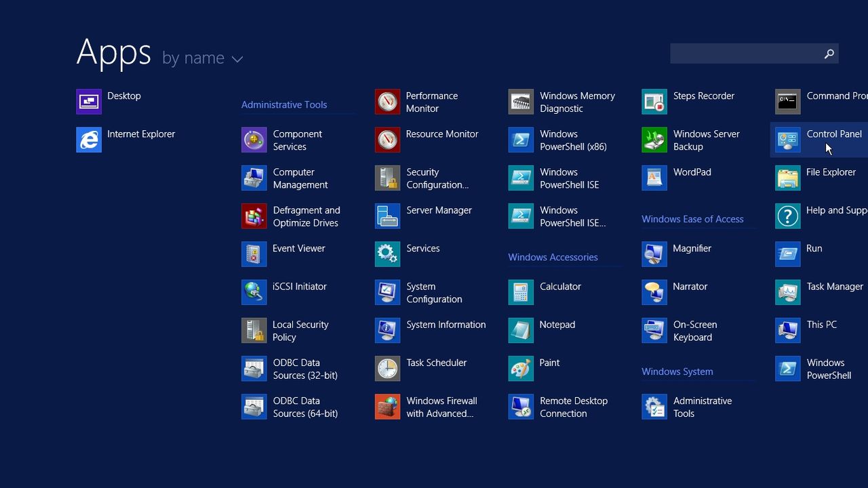Image resolution: width=868 pixels, height=488 pixels.
Task: Start Windows PowerShell ISE
Action: (x=557, y=178)
